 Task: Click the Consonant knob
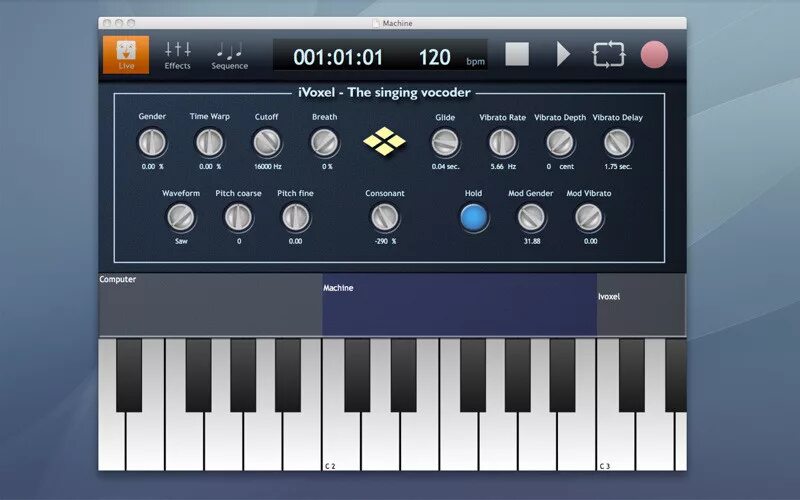pos(385,217)
